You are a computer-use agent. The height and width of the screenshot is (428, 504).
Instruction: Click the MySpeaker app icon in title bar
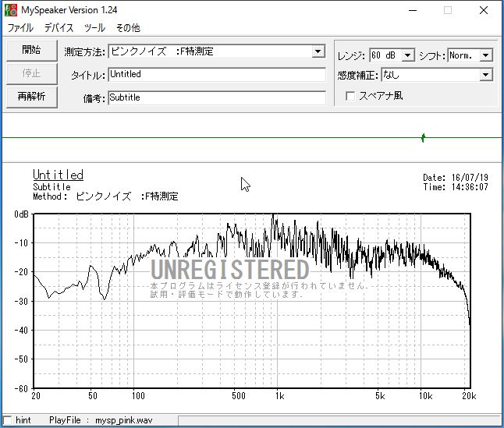coord(11,10)
